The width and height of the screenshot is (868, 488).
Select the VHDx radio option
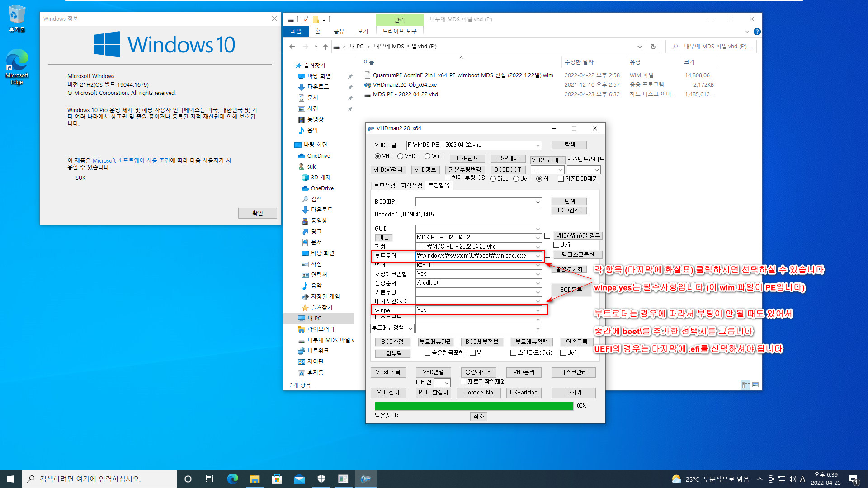(401, 156)
